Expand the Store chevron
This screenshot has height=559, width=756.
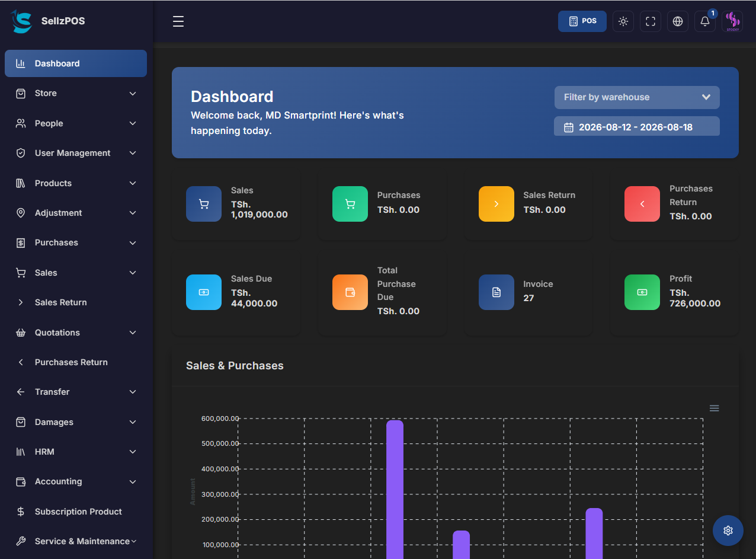[133, 94]
